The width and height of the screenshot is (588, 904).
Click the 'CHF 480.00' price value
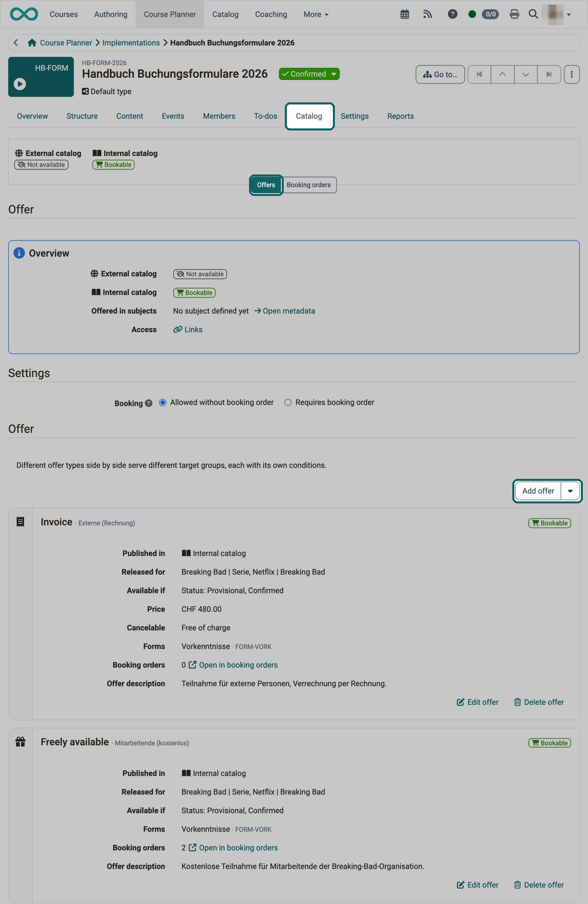201,609
